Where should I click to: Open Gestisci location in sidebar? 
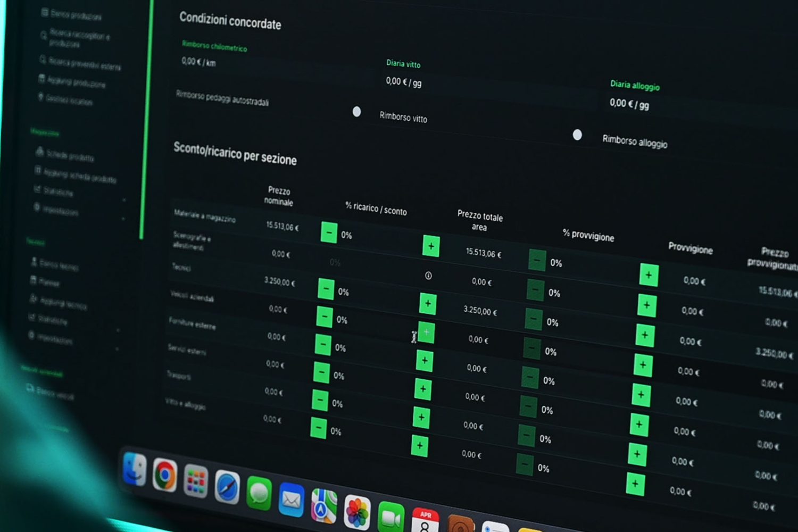[65, 99]
